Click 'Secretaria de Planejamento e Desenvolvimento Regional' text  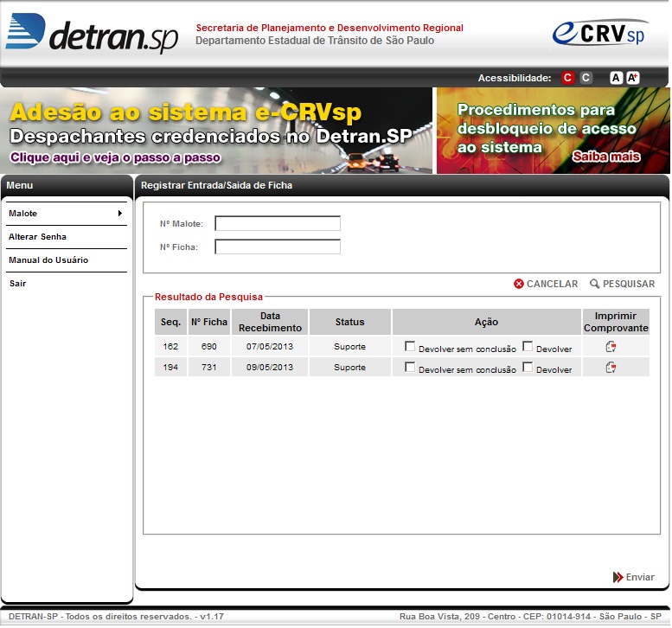330,28
